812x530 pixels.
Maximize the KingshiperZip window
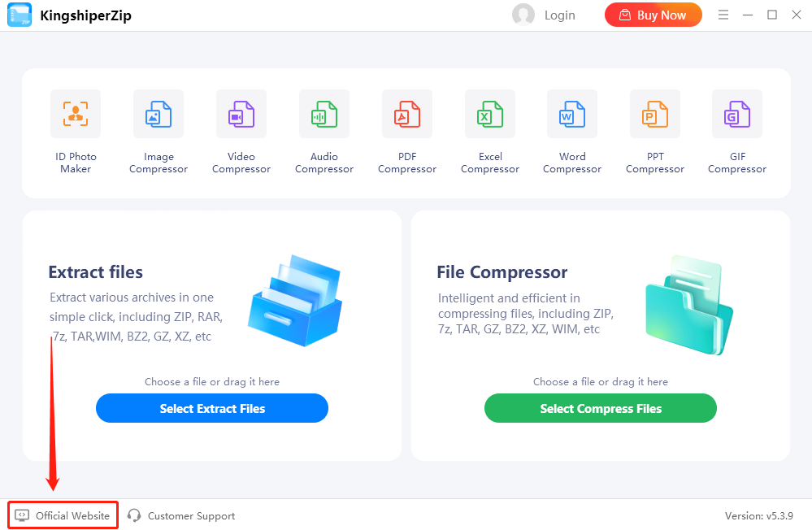(x=772, y=15)
